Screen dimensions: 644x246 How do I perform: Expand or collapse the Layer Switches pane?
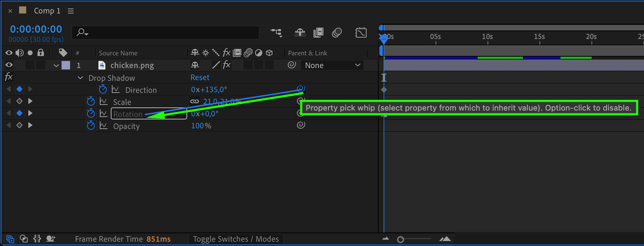click(10, 239)
